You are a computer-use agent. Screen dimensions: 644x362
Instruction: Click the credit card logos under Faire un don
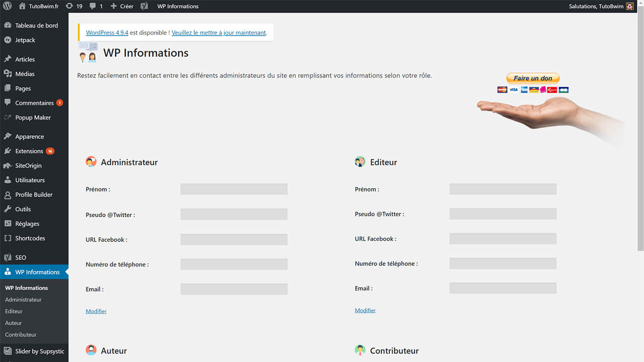tap(533, 89)
